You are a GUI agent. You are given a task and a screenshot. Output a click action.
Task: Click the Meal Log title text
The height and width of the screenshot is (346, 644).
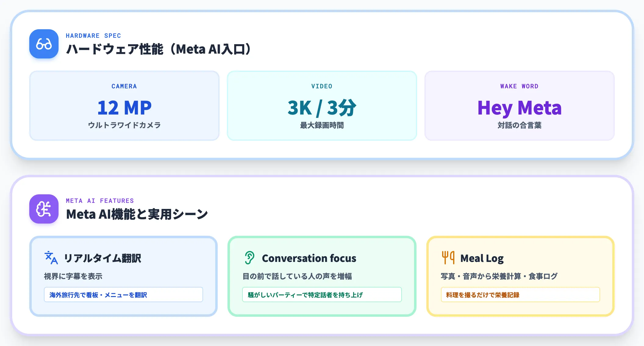click(482, 258)
